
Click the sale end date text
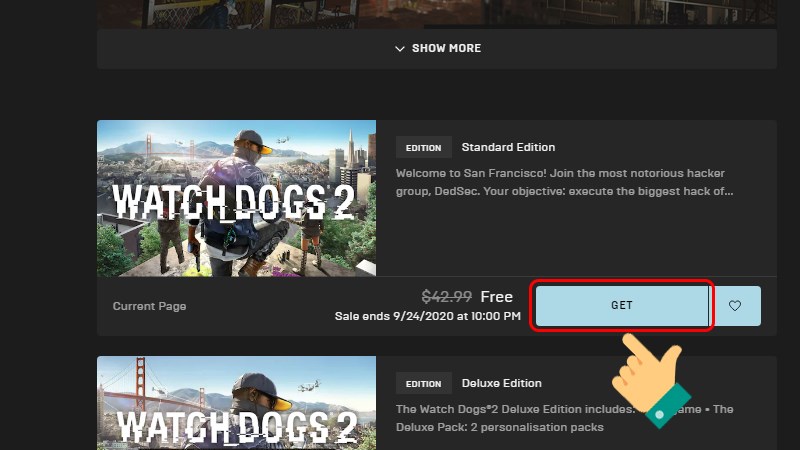pyautogui.click(x=428, y=316)
